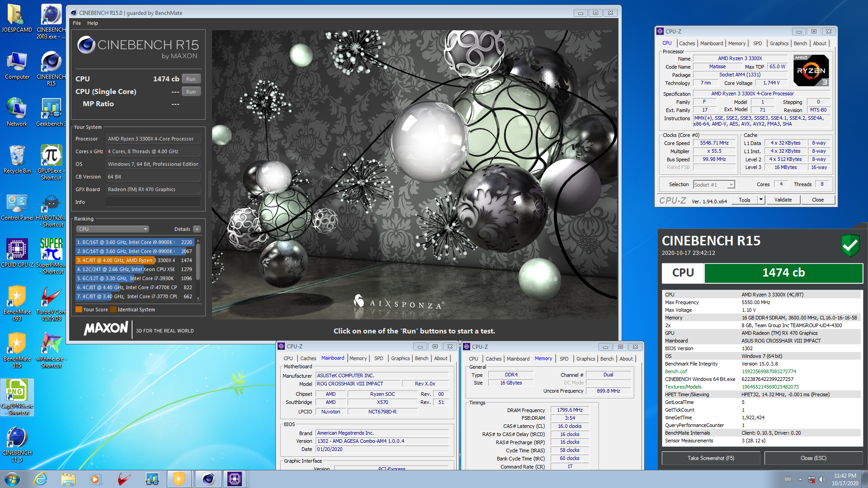
Task: Open the File menu in Cinebench
Action: point(77,23)
